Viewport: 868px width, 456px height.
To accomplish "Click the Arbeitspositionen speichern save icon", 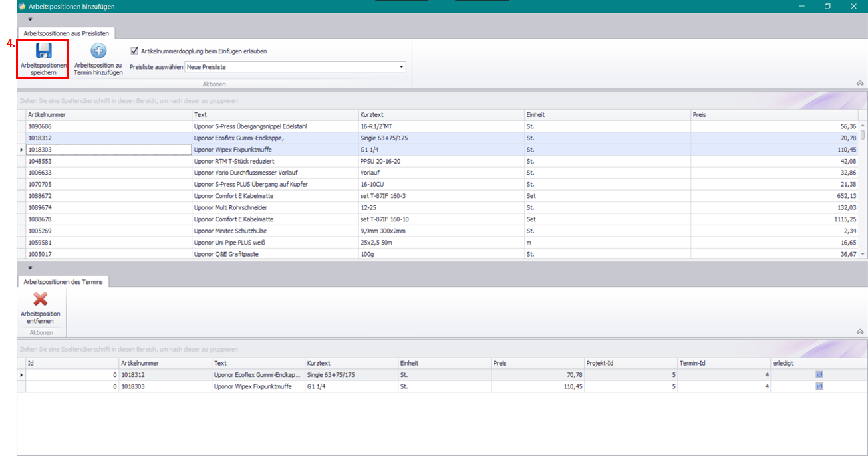I will [x=43, y=51].
